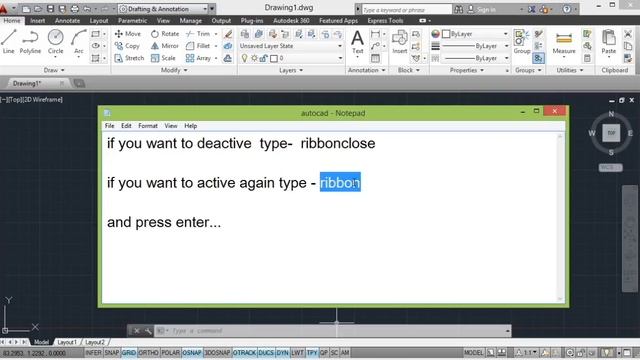Click the Copy tool
The image size is (640, 360).
click(127, 46)
